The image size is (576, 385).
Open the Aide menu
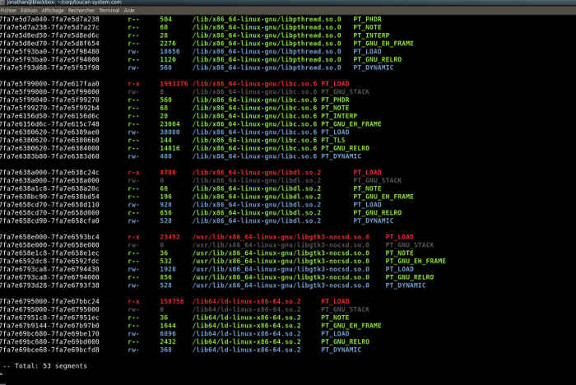[129, 10]
